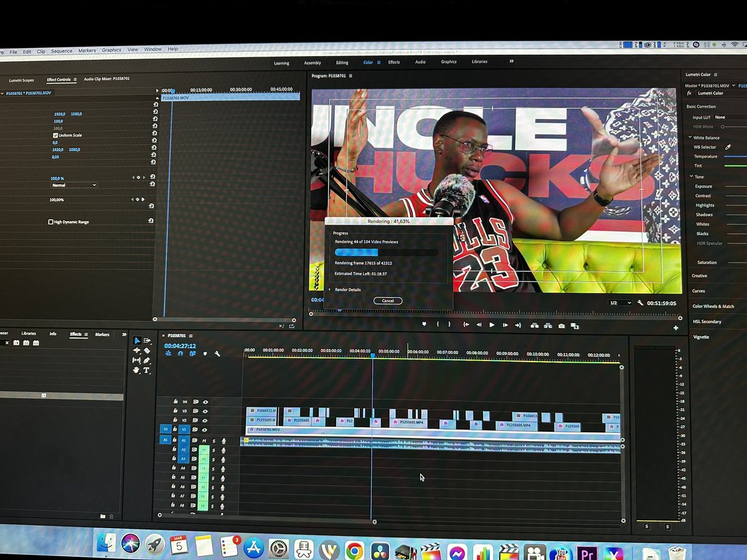Switch to Editing workspace tab
Image resolution: width=747 pixels, height=560 pixels.
(342, 63)
